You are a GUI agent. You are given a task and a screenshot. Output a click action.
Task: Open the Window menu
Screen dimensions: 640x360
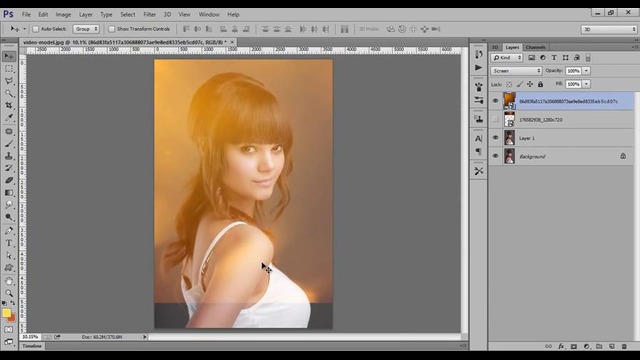click(x=209, y=14)
